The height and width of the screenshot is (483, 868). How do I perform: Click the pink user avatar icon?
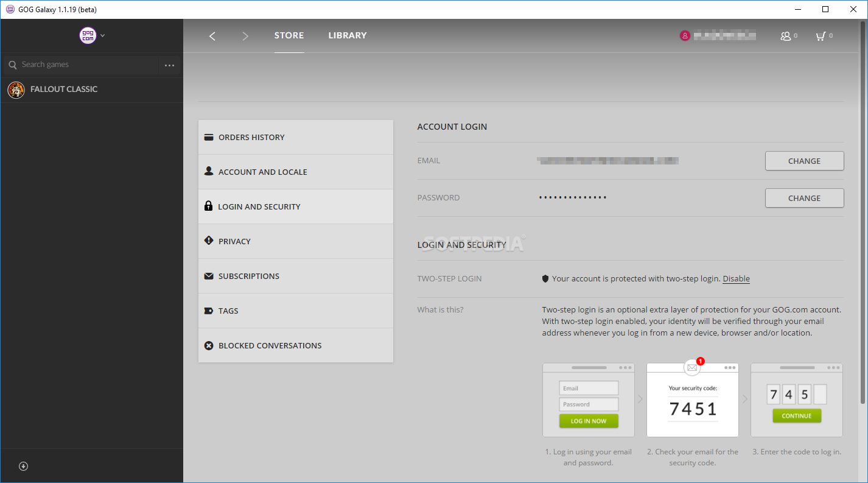(685, 36)
